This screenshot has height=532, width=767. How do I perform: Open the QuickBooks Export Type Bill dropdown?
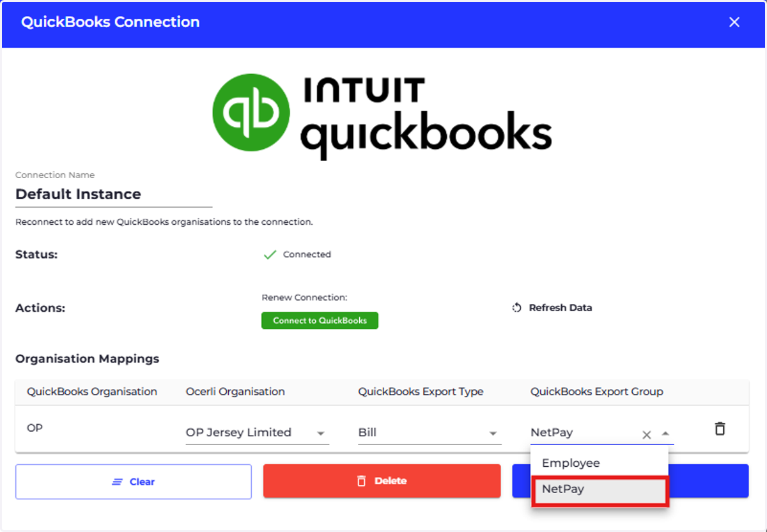click(430, 433)
